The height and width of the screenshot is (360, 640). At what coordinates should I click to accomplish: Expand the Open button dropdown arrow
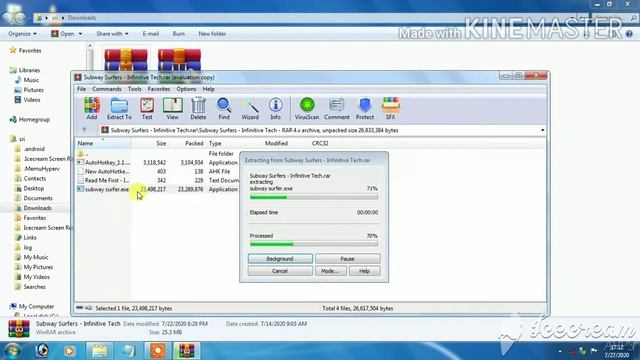80,34
